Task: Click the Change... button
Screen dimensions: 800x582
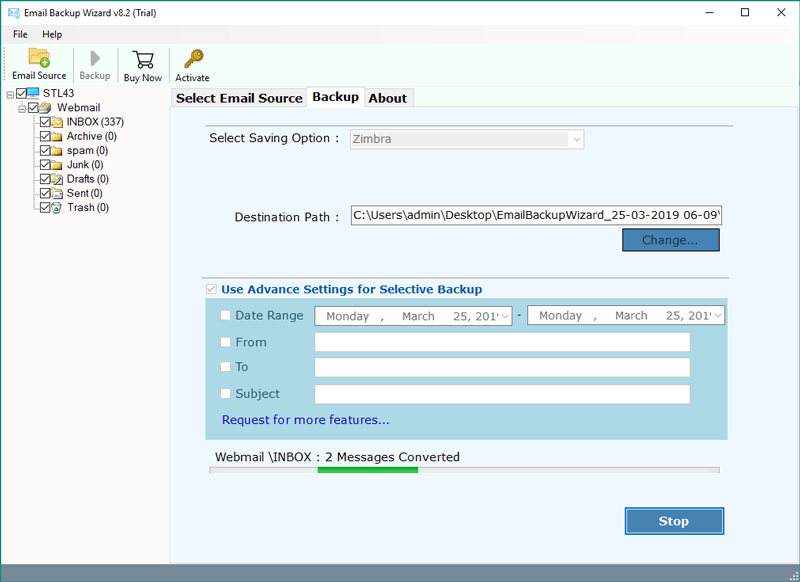Action: (x=670, y=240)
